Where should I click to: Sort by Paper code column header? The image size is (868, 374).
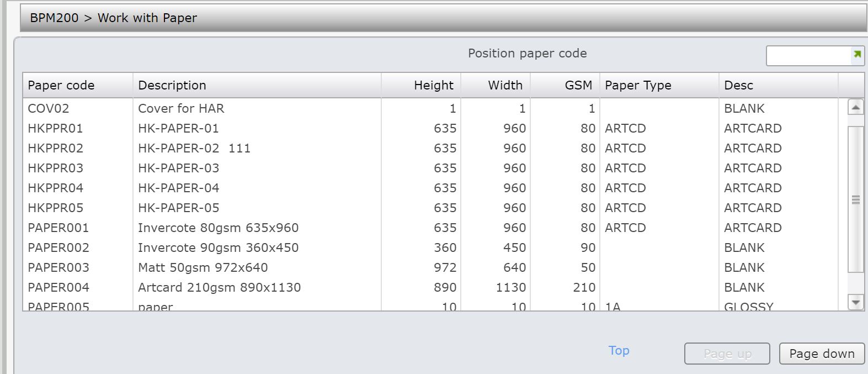(x=61, y=85)
